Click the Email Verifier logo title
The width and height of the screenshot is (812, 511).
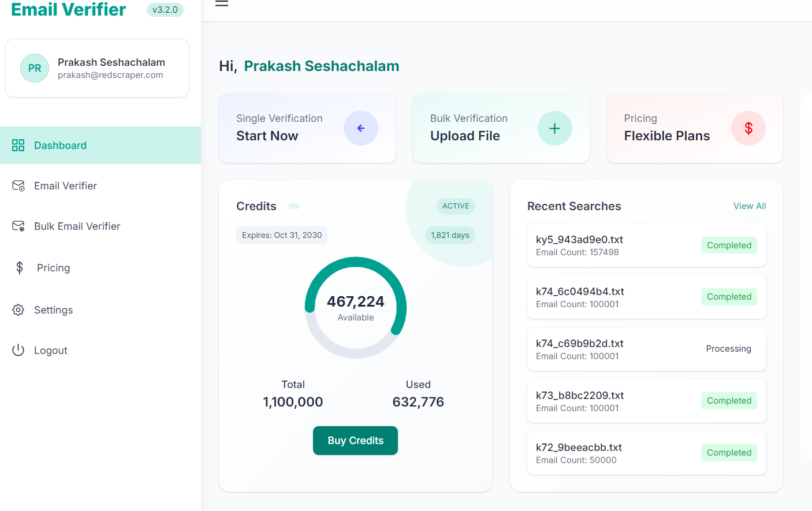[68, 10]
